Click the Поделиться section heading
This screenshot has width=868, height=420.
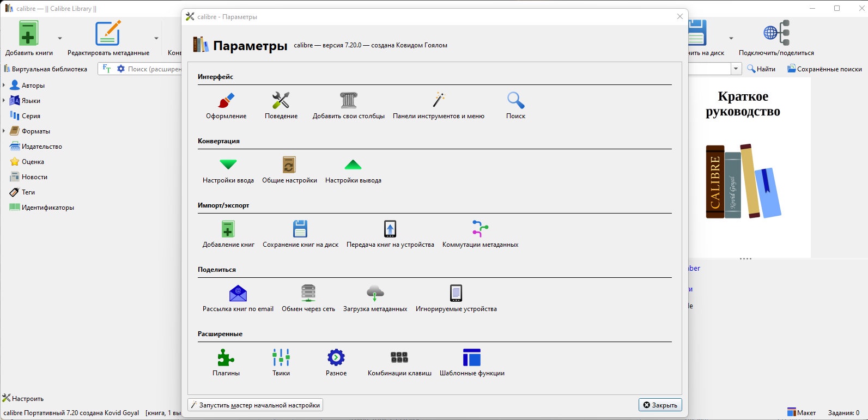(x=217, y=270)
